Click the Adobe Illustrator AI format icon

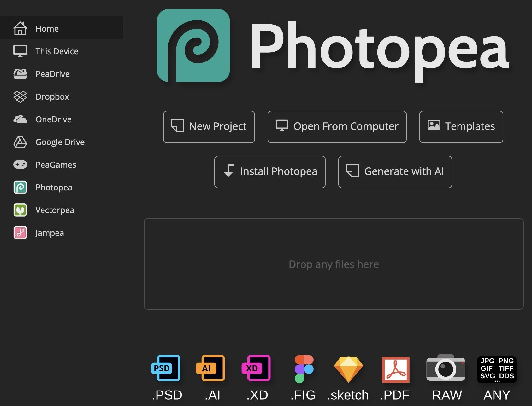(x=210, y=368)
